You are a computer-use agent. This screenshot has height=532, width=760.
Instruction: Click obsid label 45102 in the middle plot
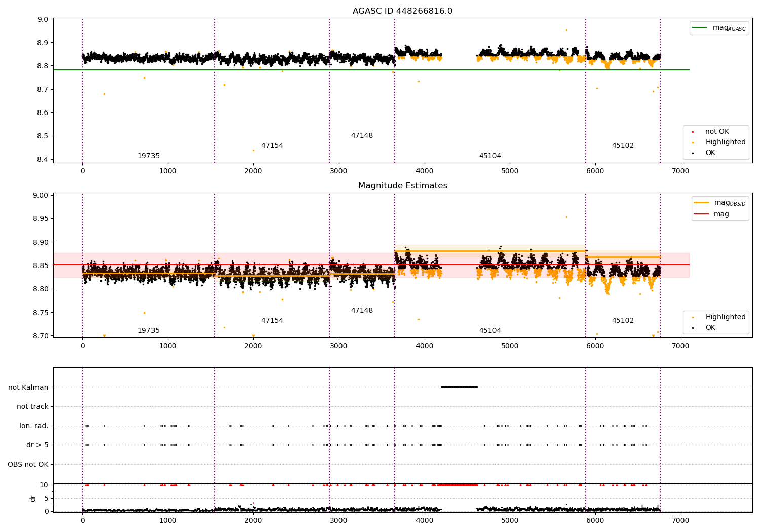click(x=623, y=321)
